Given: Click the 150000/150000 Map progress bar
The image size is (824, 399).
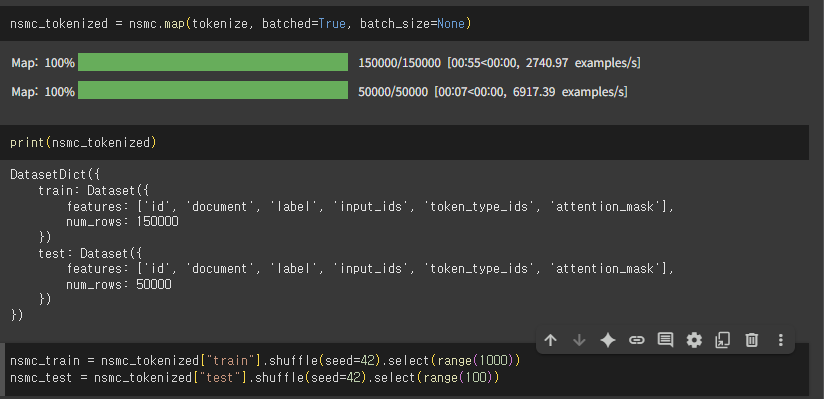Looking at the screenshot, I should tap(213, 62).
